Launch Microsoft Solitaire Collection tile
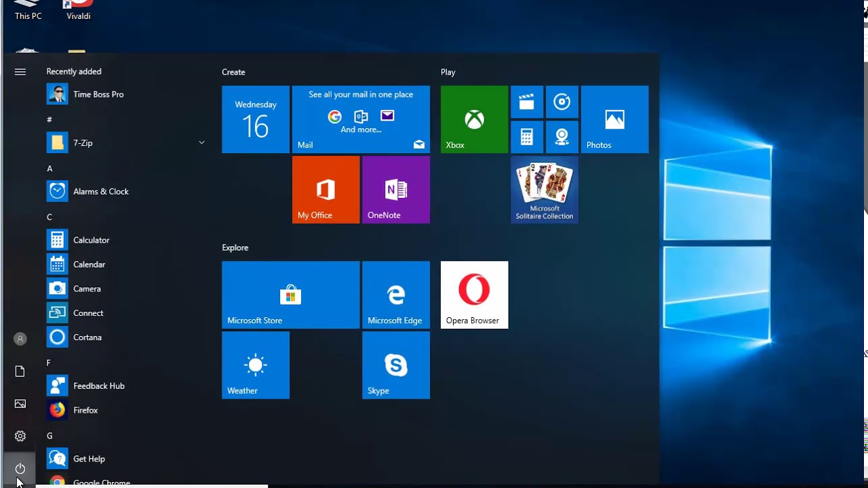This screenshot has height=488, width=868. click(x=545, y=190)
